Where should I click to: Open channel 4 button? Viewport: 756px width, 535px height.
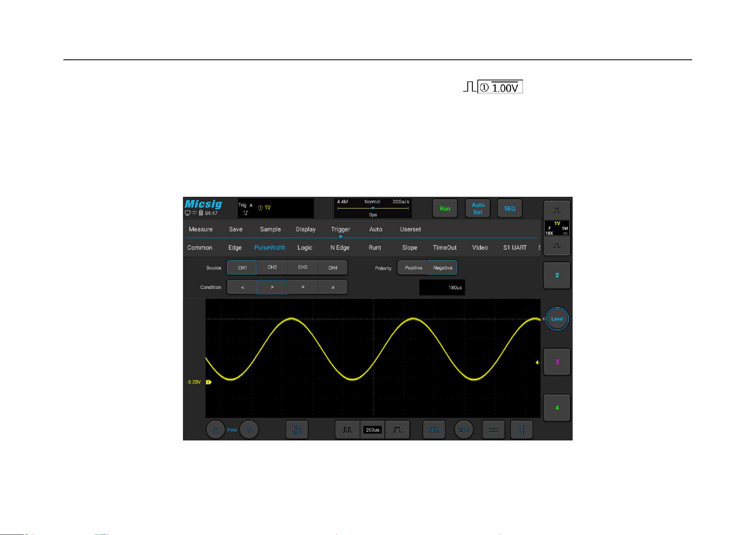557,408
